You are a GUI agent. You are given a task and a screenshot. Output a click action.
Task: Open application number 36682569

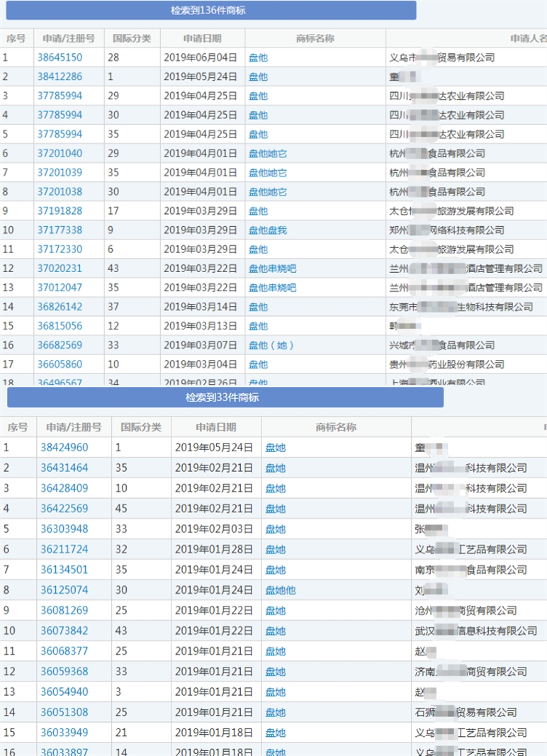point(60,345)
